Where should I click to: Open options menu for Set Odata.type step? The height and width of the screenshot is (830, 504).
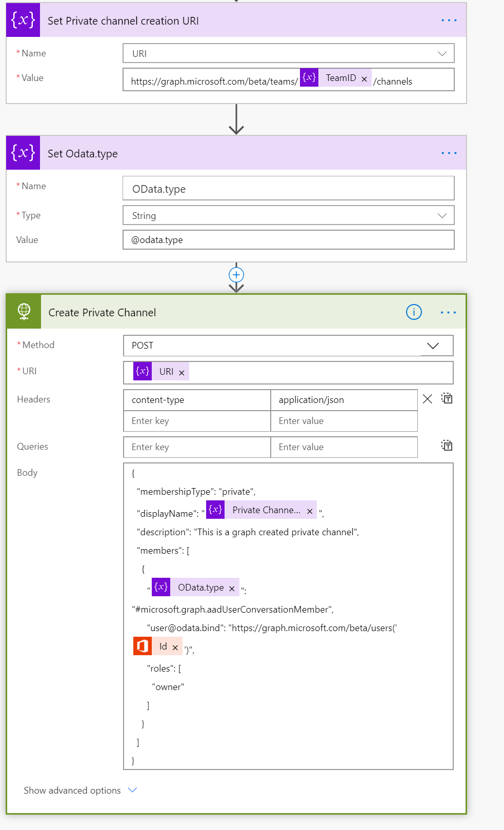click(449, 153)
